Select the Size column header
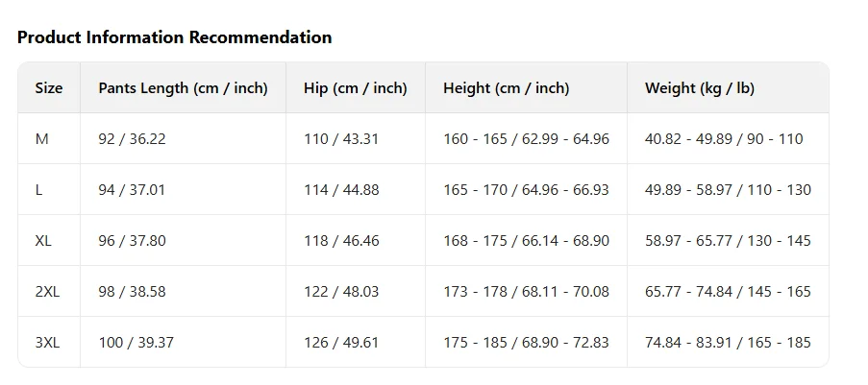The width and height of the screenshot is (868, 385). [x=49, y=88]
